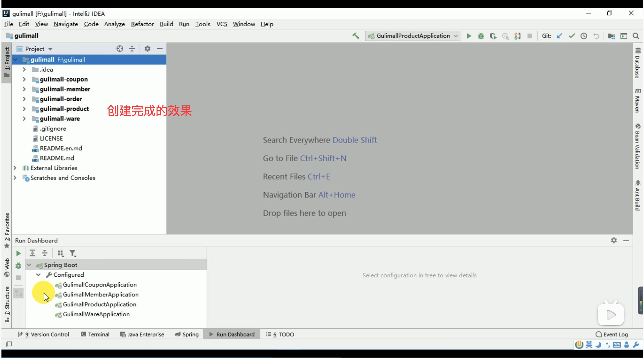Click Git Update Project arrow icon
Viewport: 644px width, 358px height.
click(559, 36)
